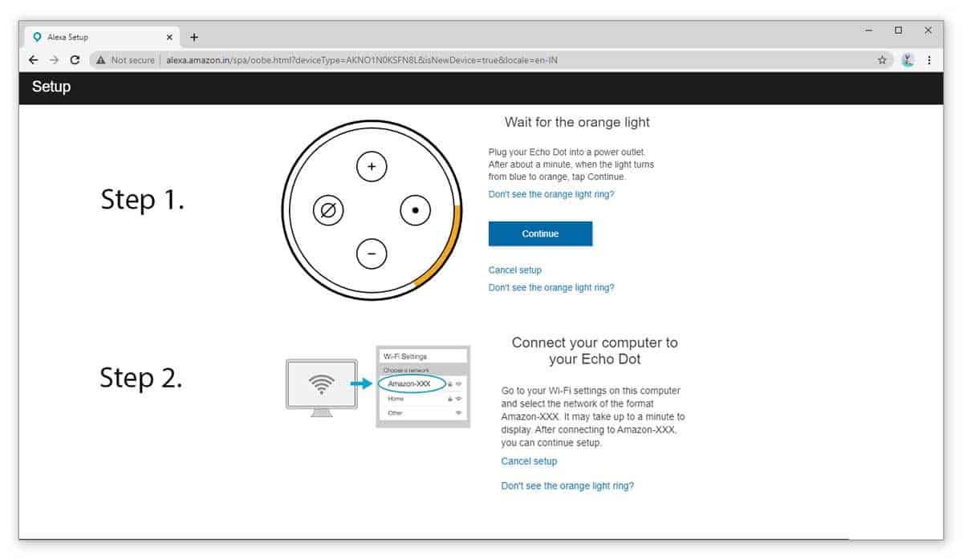Open the Chrome profile avatar
The height and width of the screenshot is (560, 963).
[908, 60]
